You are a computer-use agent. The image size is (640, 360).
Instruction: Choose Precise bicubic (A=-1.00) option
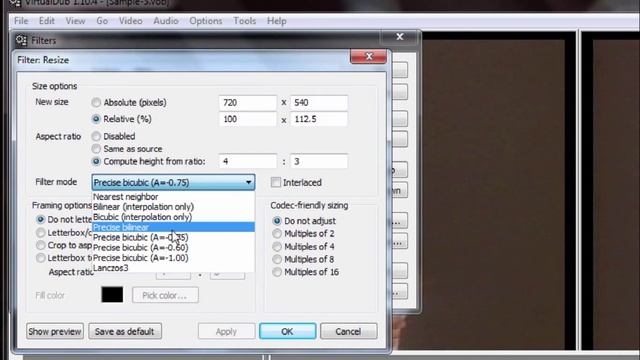pyautogui.click(x=173, y=258)
